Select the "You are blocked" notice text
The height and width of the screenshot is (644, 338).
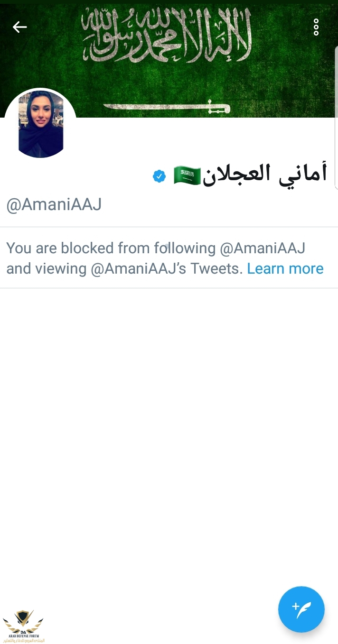(x=165, y=258)
